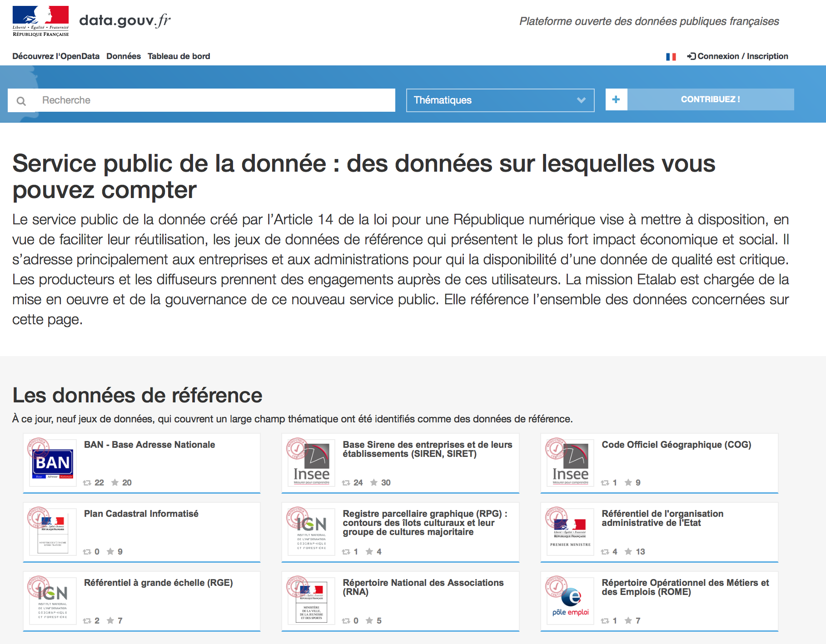Click IGN logo on RGE card
826x644 pixels.
pos(53,602)
